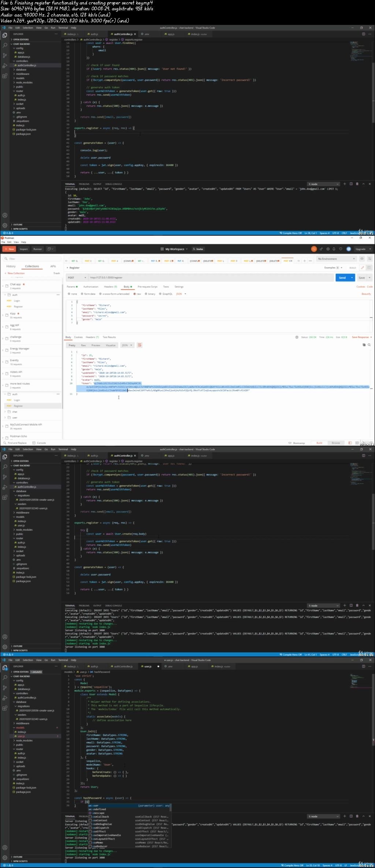
Task: Open Postman notifications bell
Action: tap(334, 249)
